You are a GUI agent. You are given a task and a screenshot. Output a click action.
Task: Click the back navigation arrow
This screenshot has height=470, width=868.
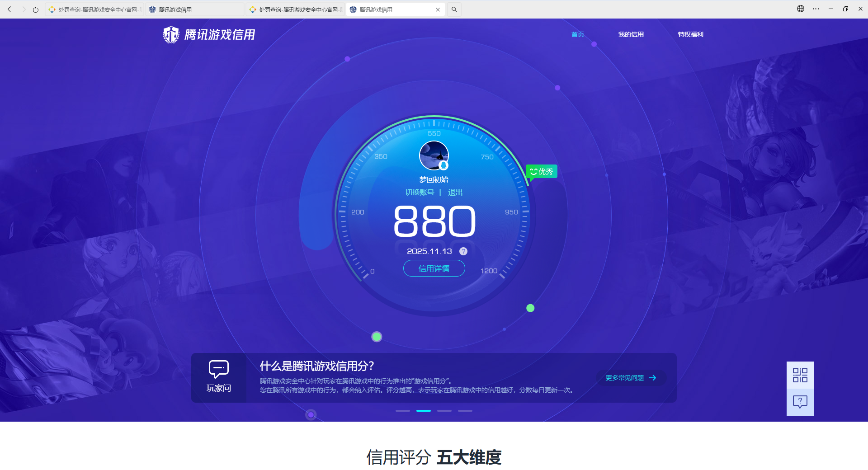(x=9, y=9)
